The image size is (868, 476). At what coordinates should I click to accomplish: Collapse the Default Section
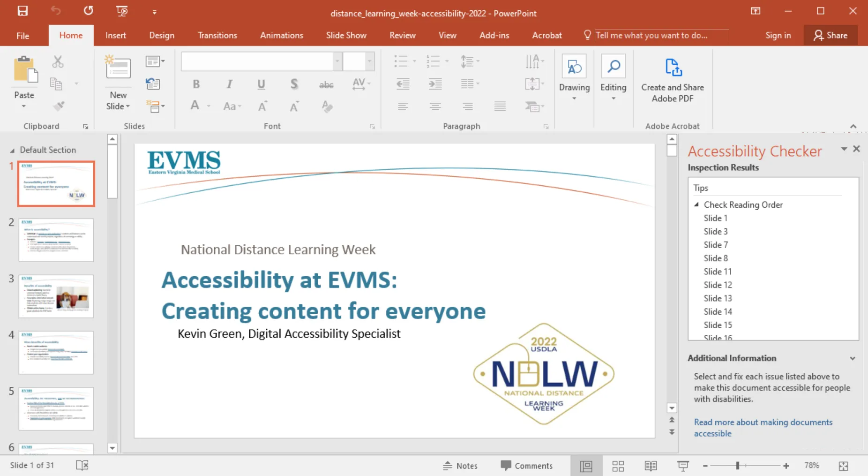(12, 151)
